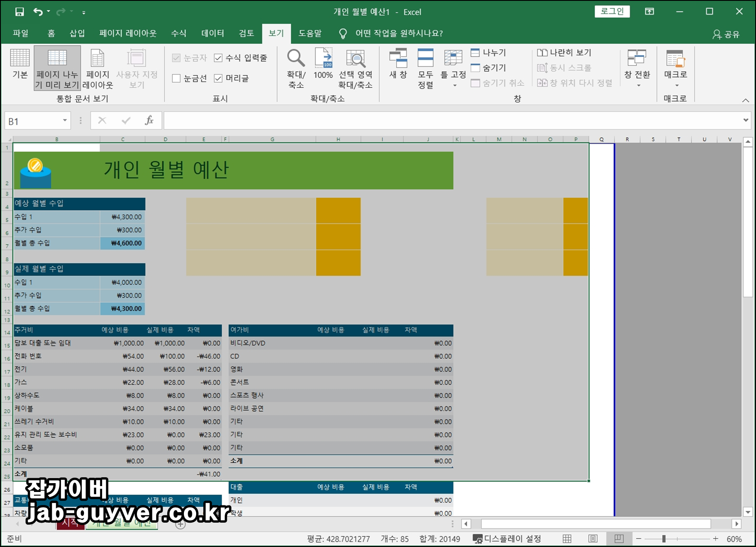Open the 검토 (Review) tab
The height and width of the screenshot is (547, 756).
(246, 33)
